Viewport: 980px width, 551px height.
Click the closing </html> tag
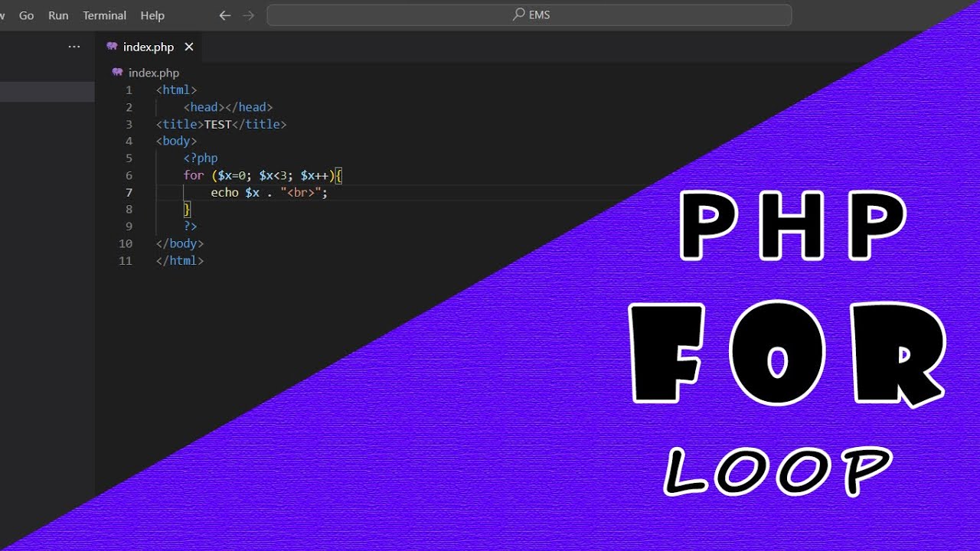(180, 261)
